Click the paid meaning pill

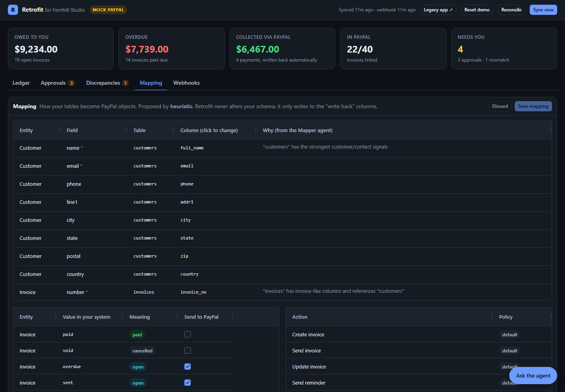137,335
